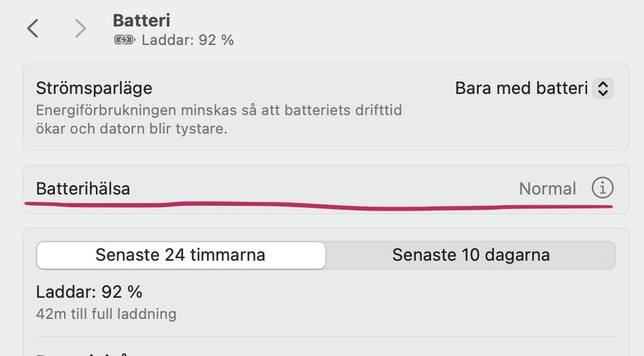Open the Batterihälsa info icon
The width and height of the screenshot is (644, 356).
[602, 188]
